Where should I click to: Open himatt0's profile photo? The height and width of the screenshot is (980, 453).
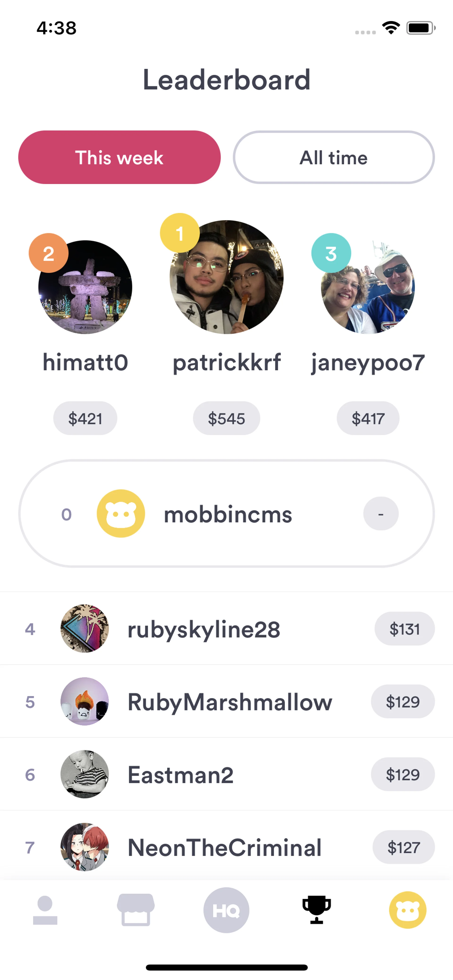(85, 287)
